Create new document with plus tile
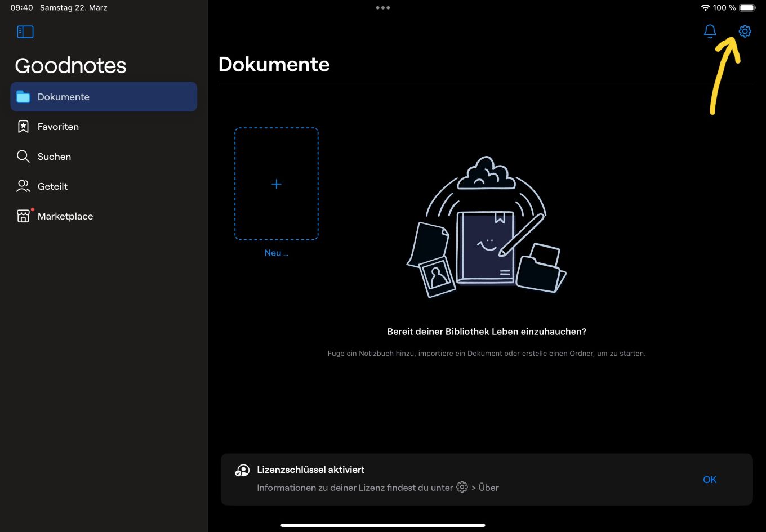The height and width of the screenshot is (532, 766). tap(277, 184)
